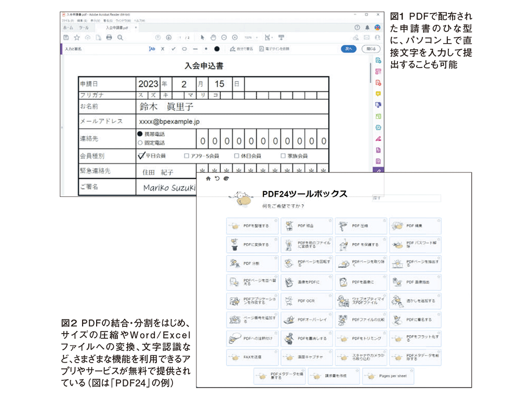532x399 pixels.
Task: Switch to the 入会申請書.pdf document tab
Action: point(117,28)
